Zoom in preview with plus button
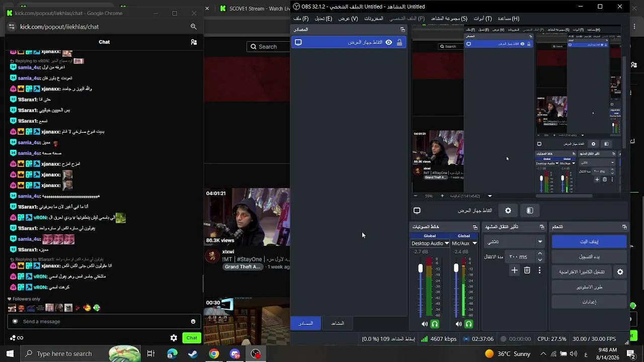This screenshot has width=644, height=362. pos(442,196)
